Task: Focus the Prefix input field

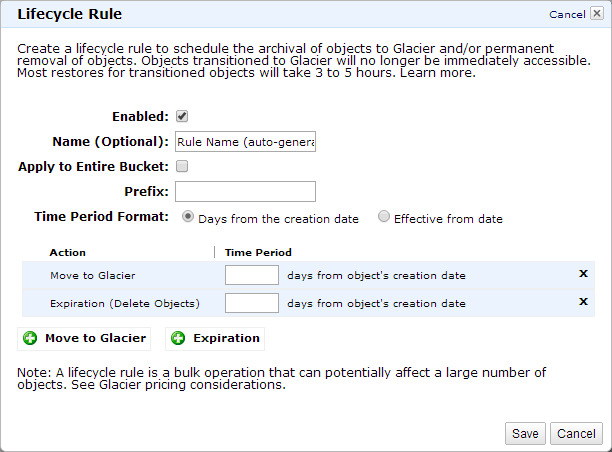Action: (x=245, y=191)
